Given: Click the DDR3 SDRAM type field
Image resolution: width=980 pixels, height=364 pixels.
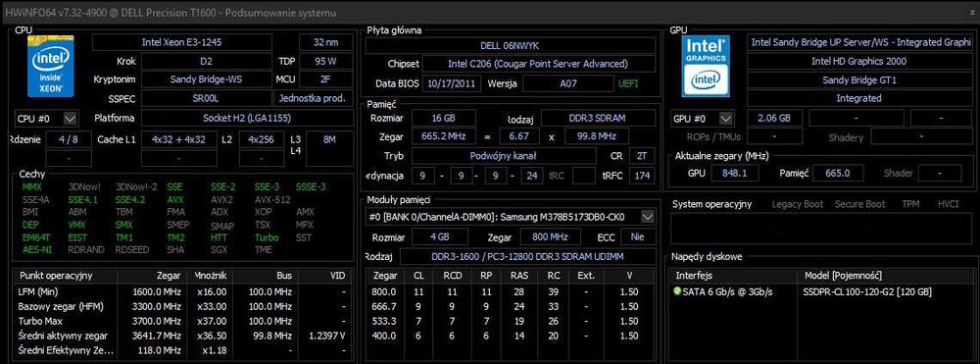Looking at the screenshot, I should [598, 118].
